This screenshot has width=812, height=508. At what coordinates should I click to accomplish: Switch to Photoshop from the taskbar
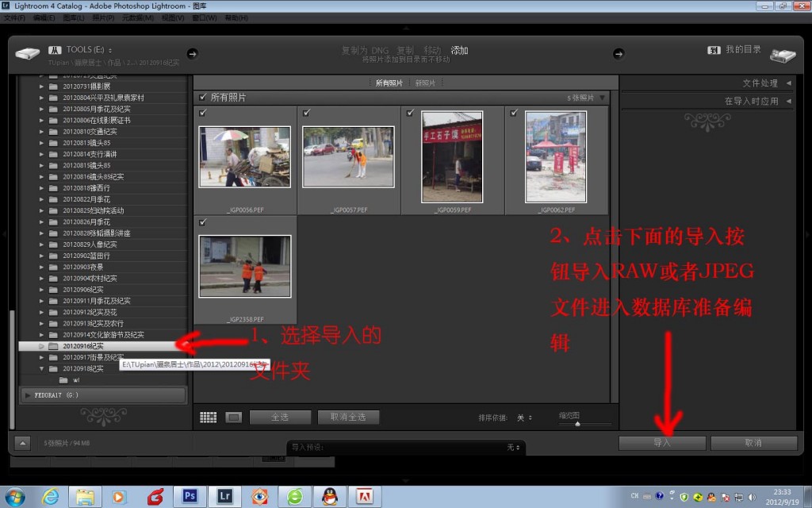[190, 496]
